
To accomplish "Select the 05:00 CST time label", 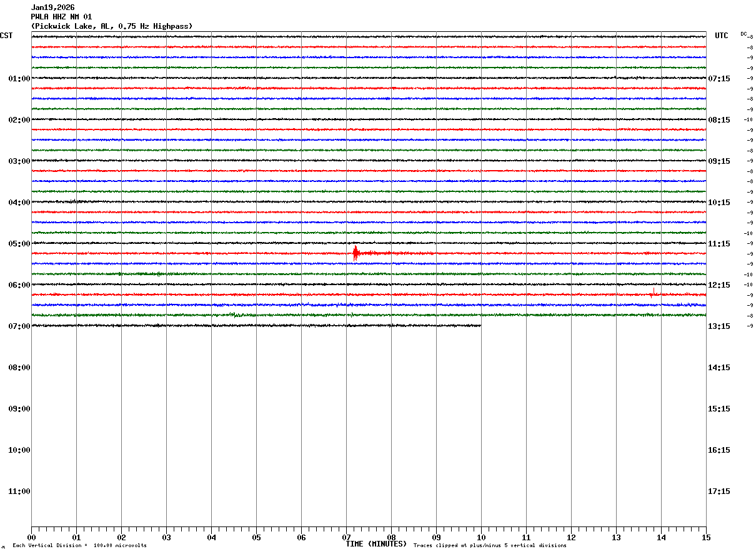I will coord(19,244).
